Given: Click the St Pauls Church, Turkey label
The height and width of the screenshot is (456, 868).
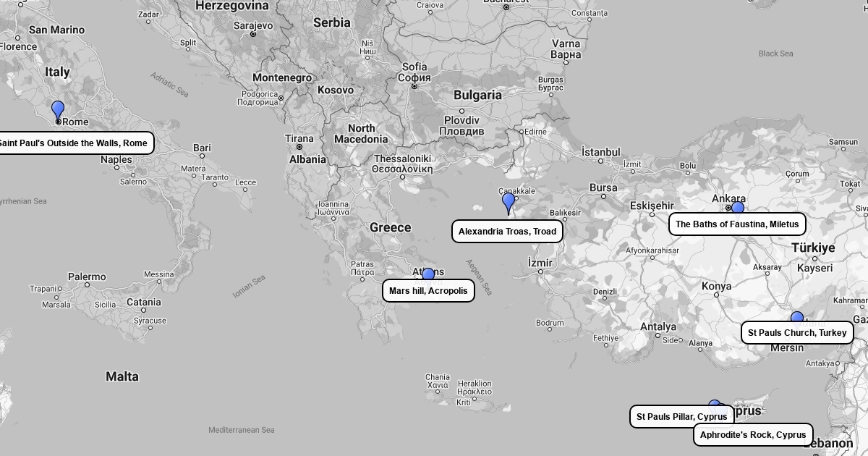Looking at the screenshot, I should click(x=797, y=333).
